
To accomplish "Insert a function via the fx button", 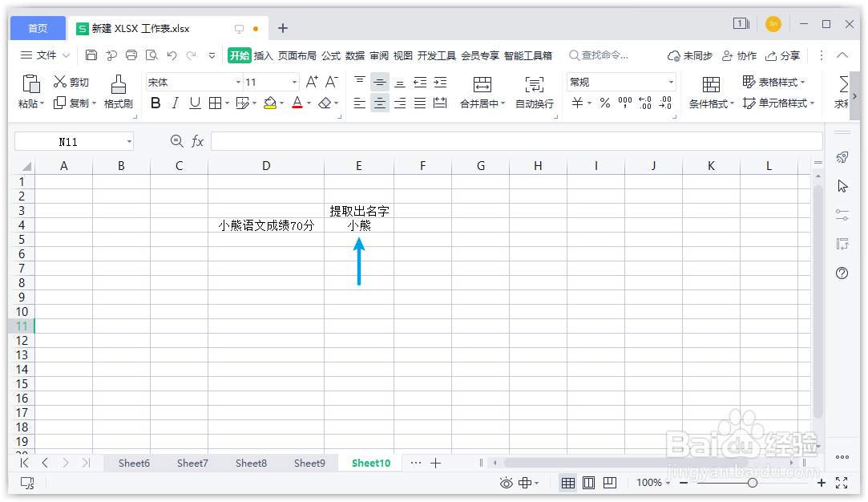I will pos(197,141).
